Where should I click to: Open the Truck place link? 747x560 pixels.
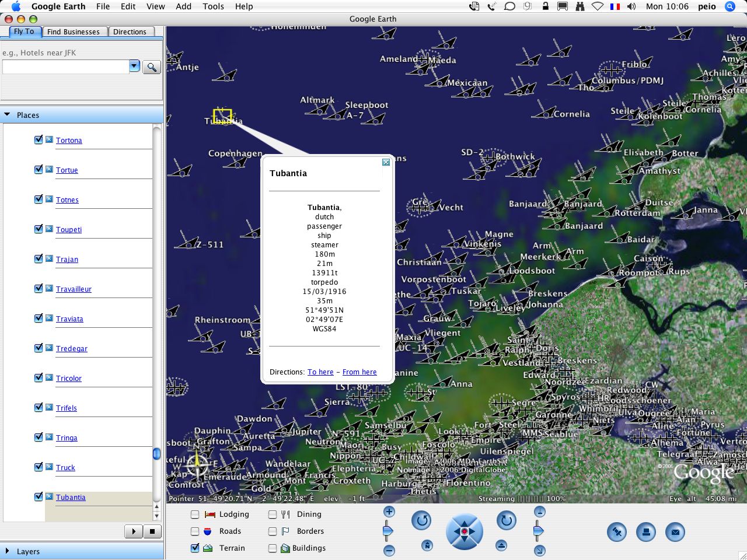click(x=65, y=467)
